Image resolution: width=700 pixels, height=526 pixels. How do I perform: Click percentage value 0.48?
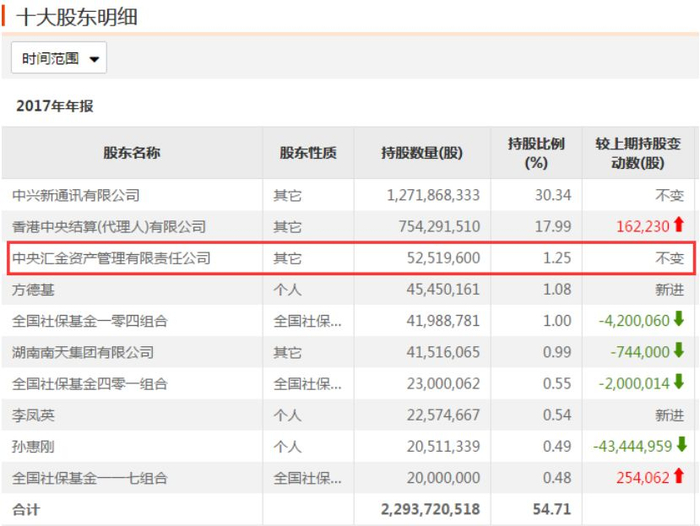click(x=557, y=478)
